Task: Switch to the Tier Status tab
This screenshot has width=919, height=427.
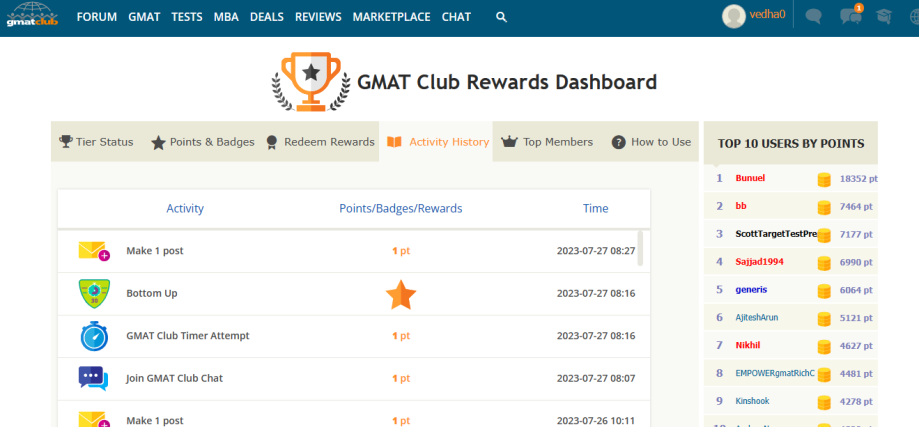Action: [97, 142]
